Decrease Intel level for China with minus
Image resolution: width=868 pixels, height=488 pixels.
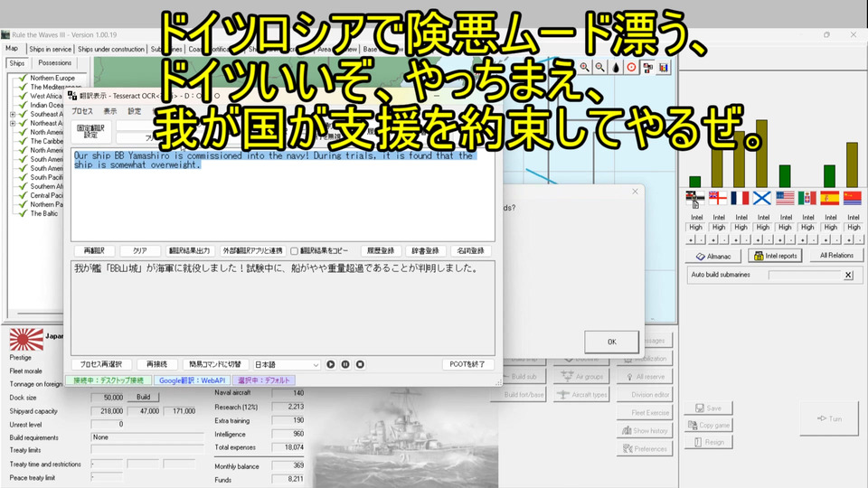[x=858, y=240]
